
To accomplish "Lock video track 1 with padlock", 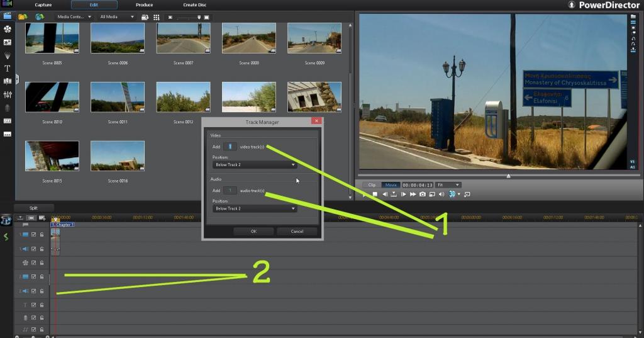I will click(x=42, y=235).
